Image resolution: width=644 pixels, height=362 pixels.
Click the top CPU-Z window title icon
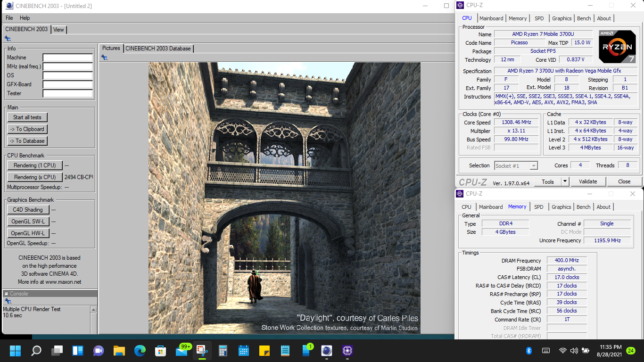(460, 5)
